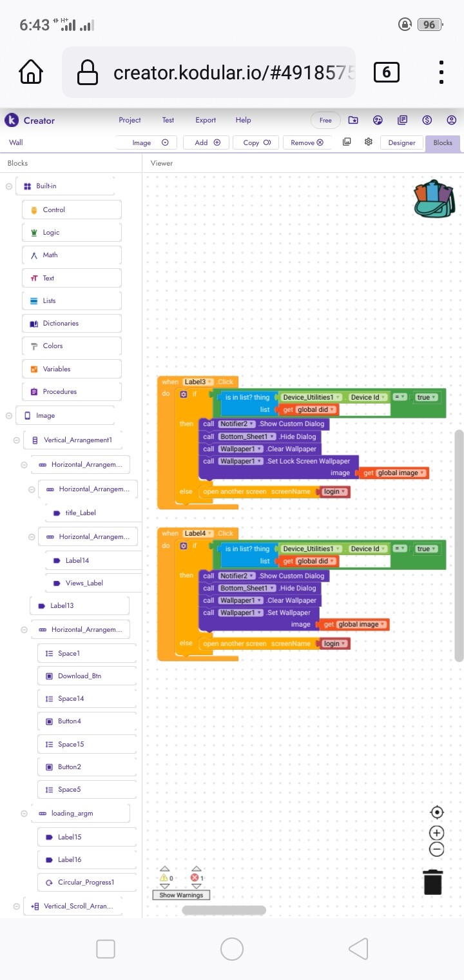The height and width of the screenshot is (980, 464).
Task: Click the Free plan badge
Action: pyautogui.click(x=325, y=120)
